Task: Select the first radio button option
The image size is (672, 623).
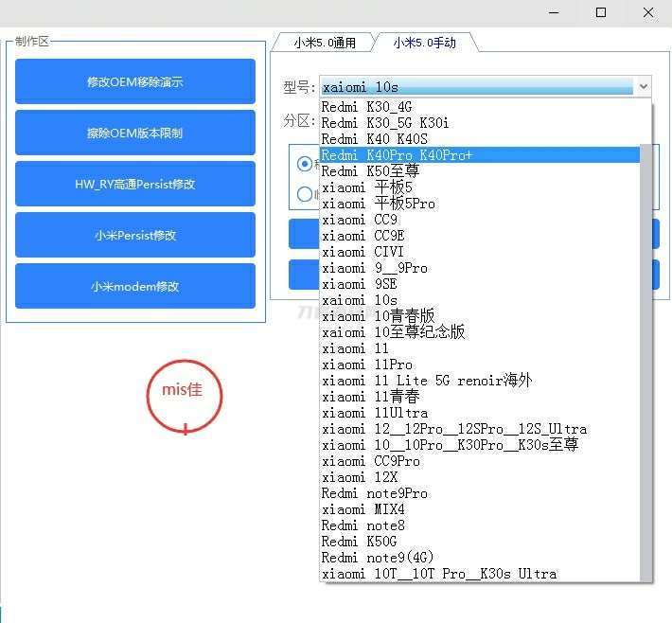Action: pyautogui.click(x=305, y=163)
